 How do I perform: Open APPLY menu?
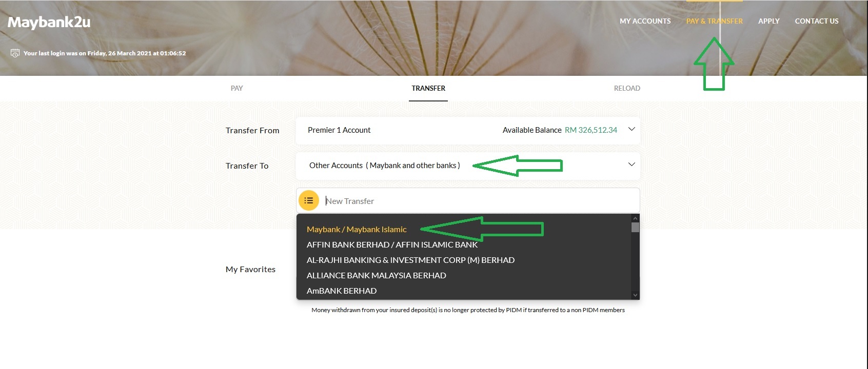(768, 21)
